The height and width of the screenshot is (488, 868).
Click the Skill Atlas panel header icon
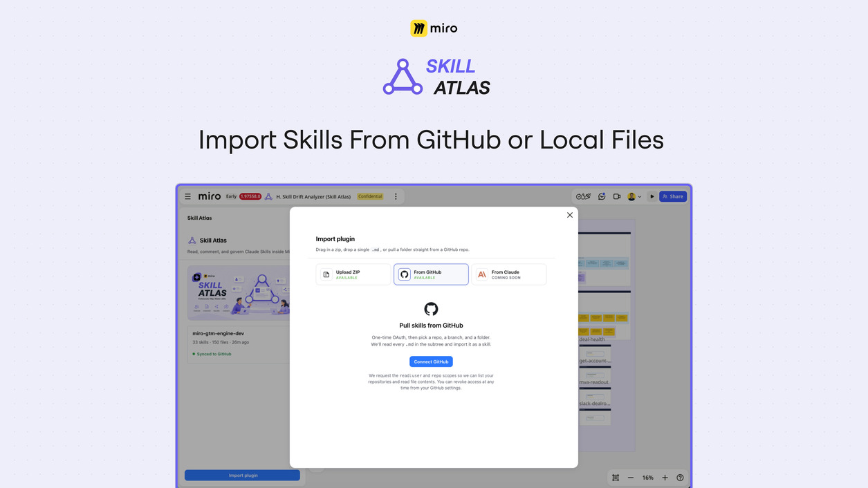(x=192, y=241)
